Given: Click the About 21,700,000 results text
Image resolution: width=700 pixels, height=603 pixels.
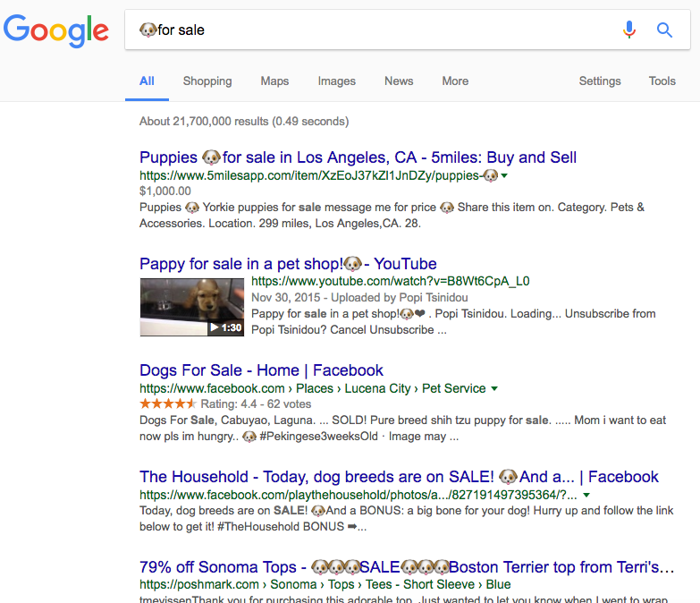Looking at the screenshot, I should coord(244,122).
